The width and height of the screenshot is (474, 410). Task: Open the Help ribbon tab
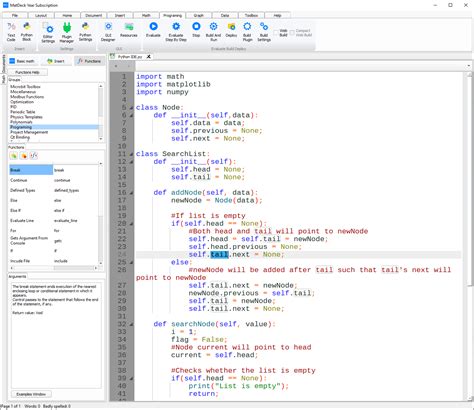tap(277, 15)
